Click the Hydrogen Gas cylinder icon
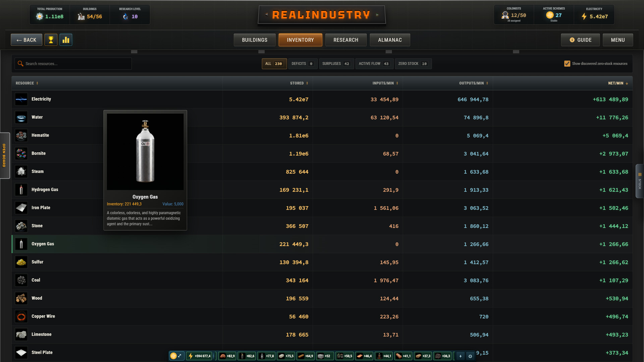 tap(21, 190)
